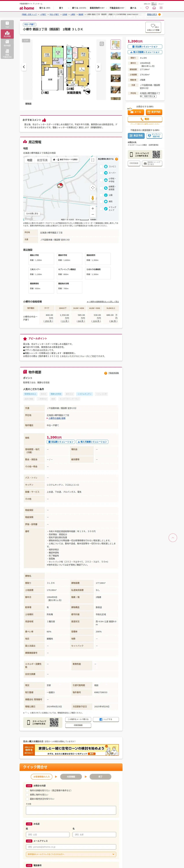Screen dimensions: 184x868
Task: Toggle fullscreen map view
Action: pyautogui.click(x=93, y=160)
